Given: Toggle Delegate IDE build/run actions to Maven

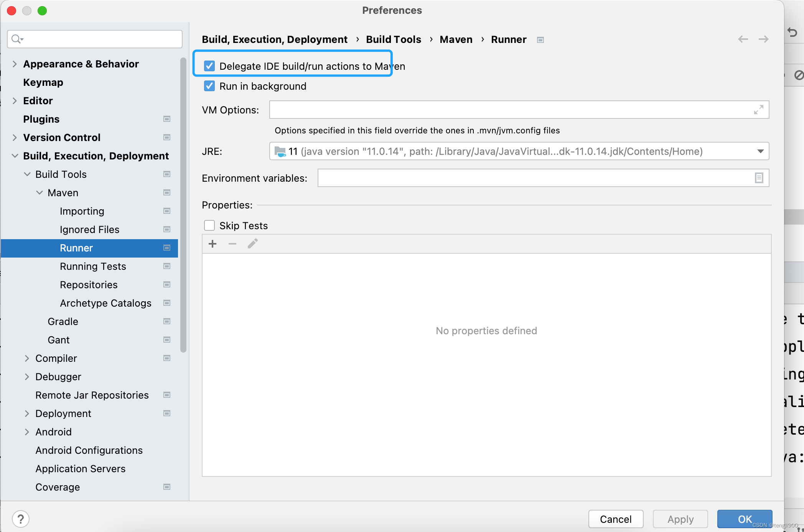Looking at the screenshot, I should point(210,66).
